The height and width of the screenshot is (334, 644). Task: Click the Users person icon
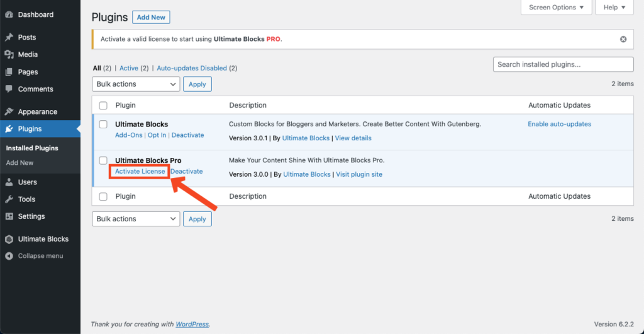[x=9, y=182]
